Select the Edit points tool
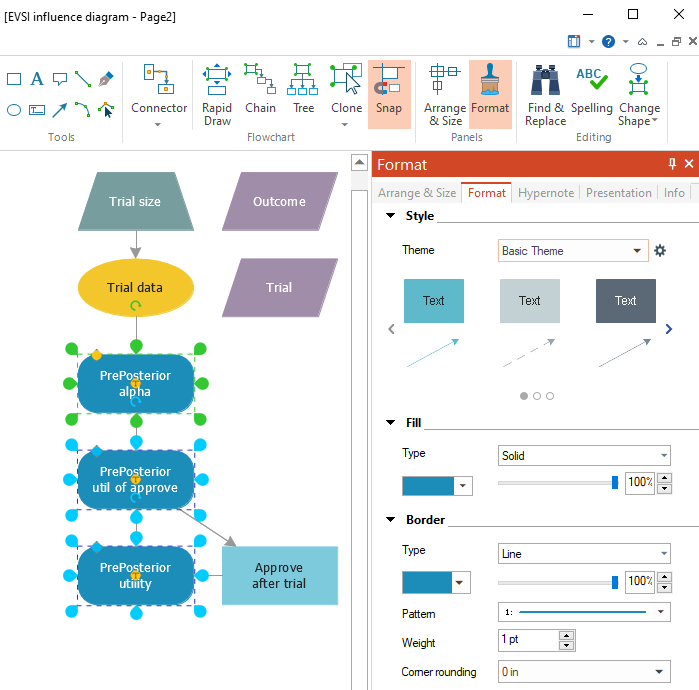This screenshot has width=699, height=690. pyautogui.click(x=106, y=110)
